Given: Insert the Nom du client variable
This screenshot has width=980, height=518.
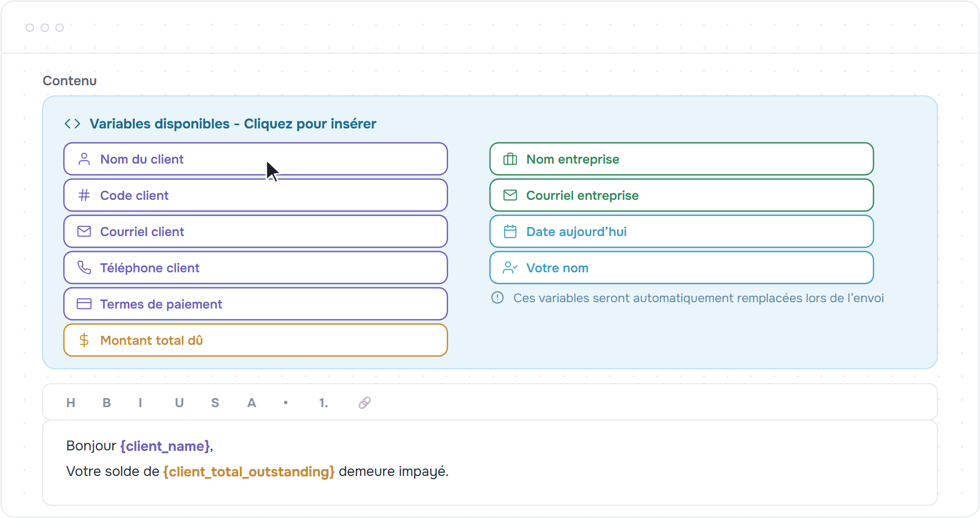Looking at the screenshot, I should (256, 159).
